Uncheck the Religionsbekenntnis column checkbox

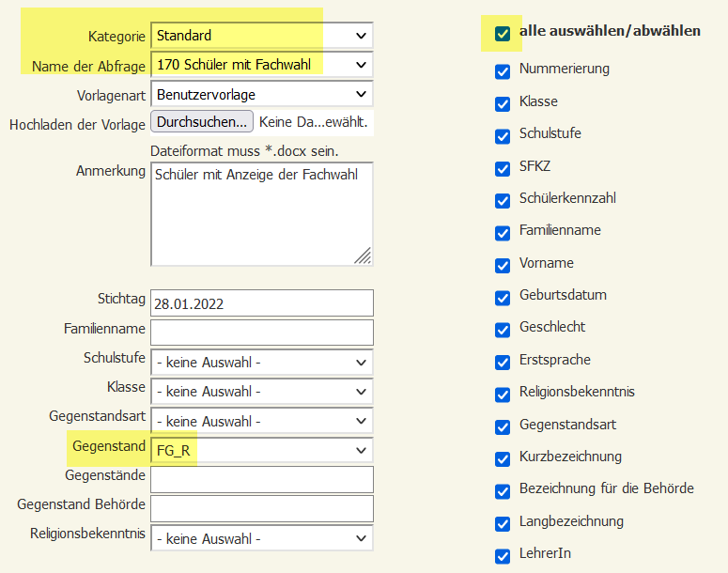(503, 395)
